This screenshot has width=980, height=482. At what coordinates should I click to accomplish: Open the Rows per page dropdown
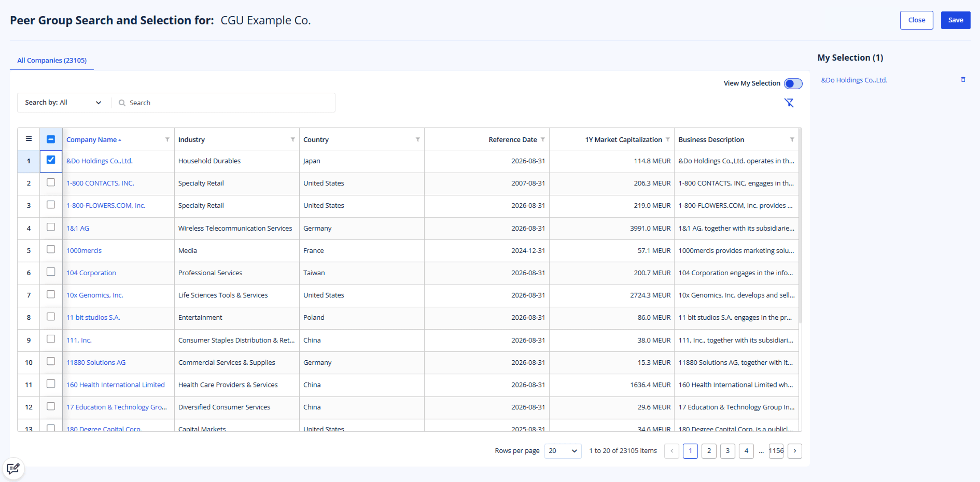(x=563, y=451)
